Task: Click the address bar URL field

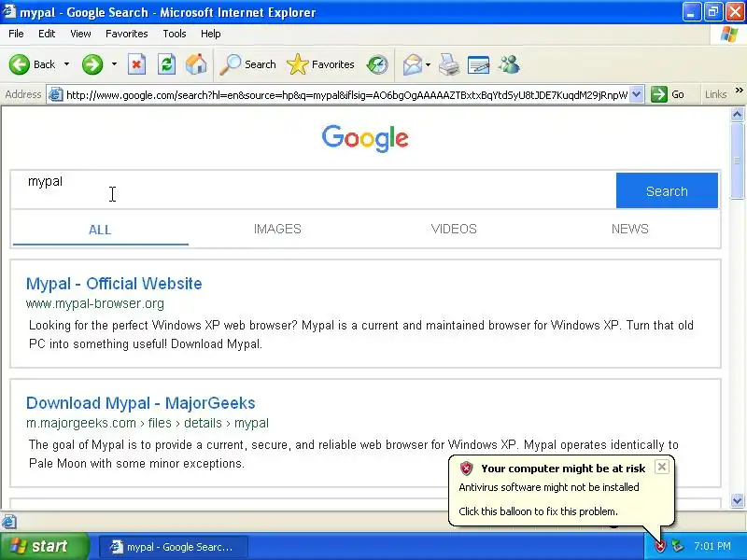Action: point(346,95)
